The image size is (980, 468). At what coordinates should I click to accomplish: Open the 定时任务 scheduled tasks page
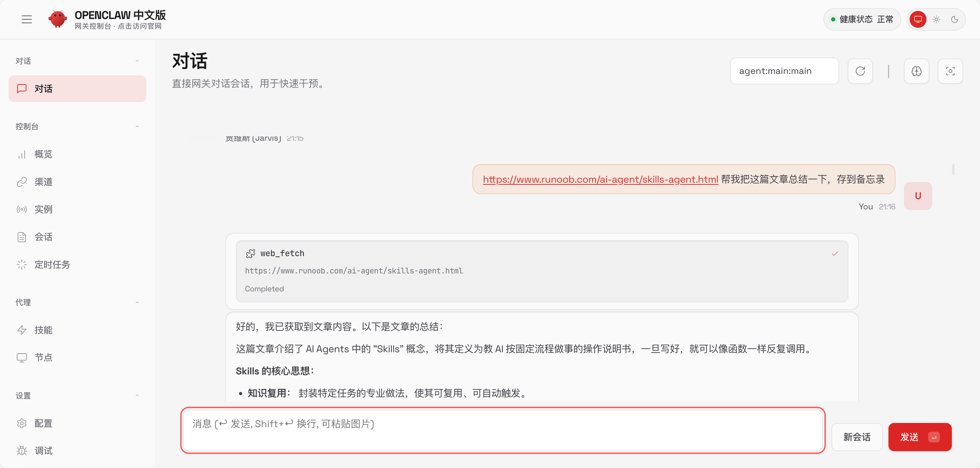point(52,265)
